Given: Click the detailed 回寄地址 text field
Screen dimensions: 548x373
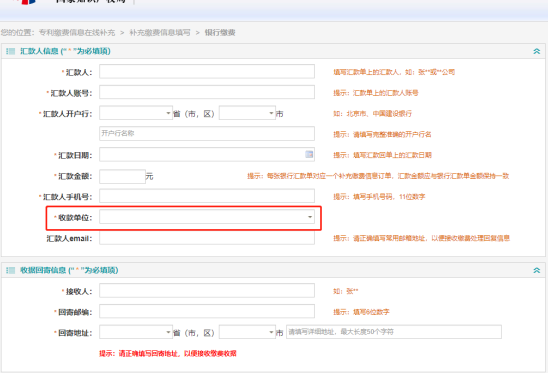Looking at the screenshot, I should (x=394, y=332).
